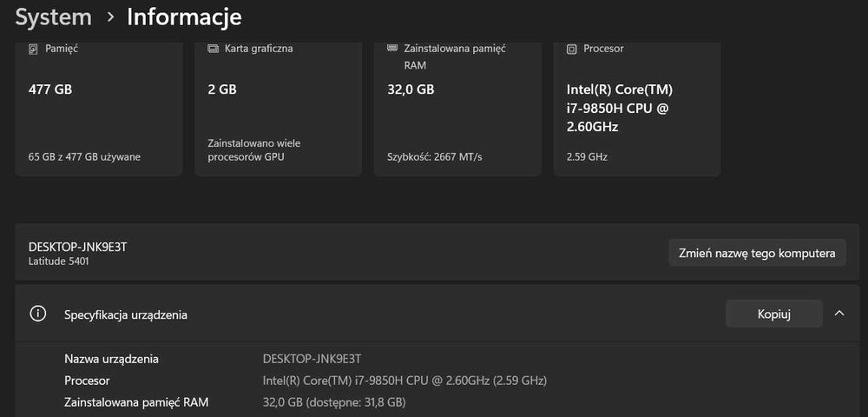Click the 32,0 GB value in RAM card
The width and height of the screenshot is (868, 417).
(411, 89)
